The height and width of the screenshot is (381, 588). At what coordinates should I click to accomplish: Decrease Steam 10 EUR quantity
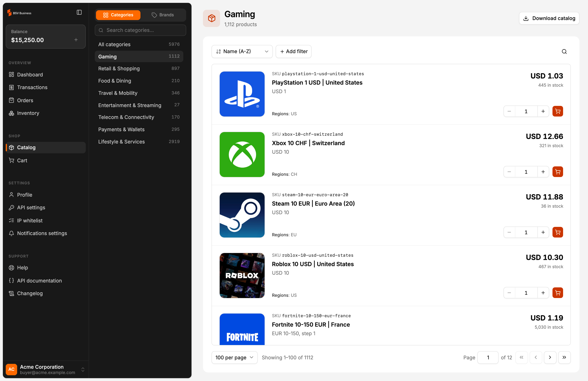point(509,232)
